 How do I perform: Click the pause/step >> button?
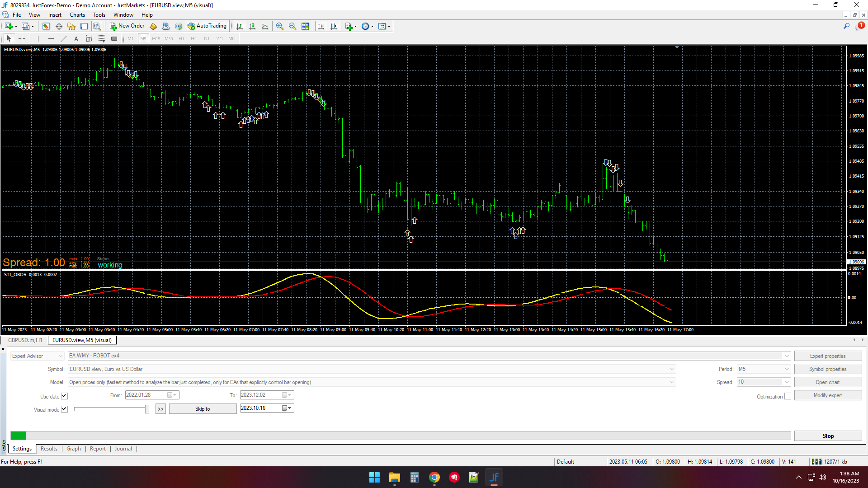(x=160, y=409)
